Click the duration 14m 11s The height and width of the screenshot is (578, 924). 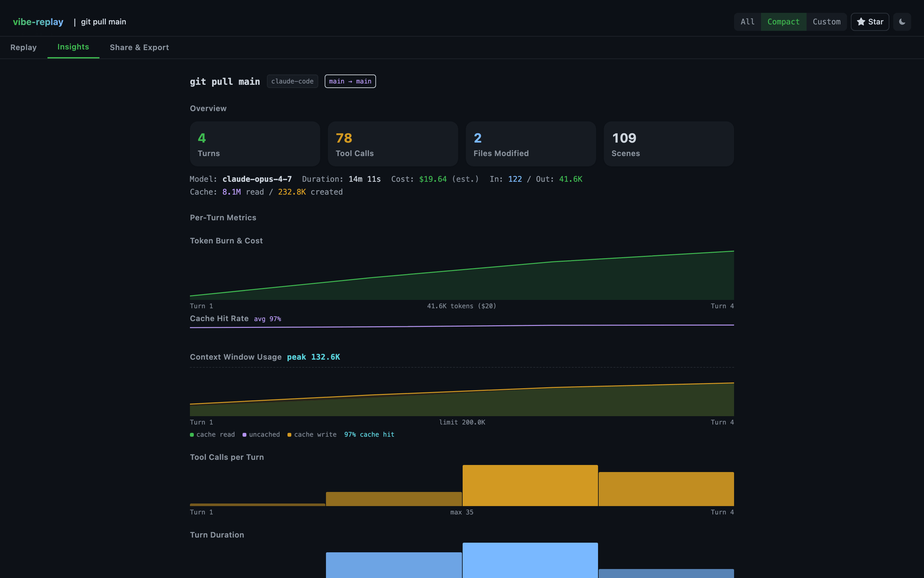pos(365,179)
